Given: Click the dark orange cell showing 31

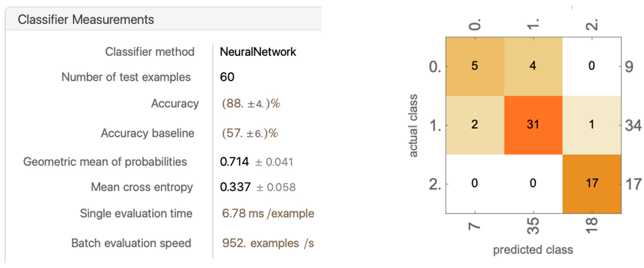Looking at the screenshot, I should (533, 125).
